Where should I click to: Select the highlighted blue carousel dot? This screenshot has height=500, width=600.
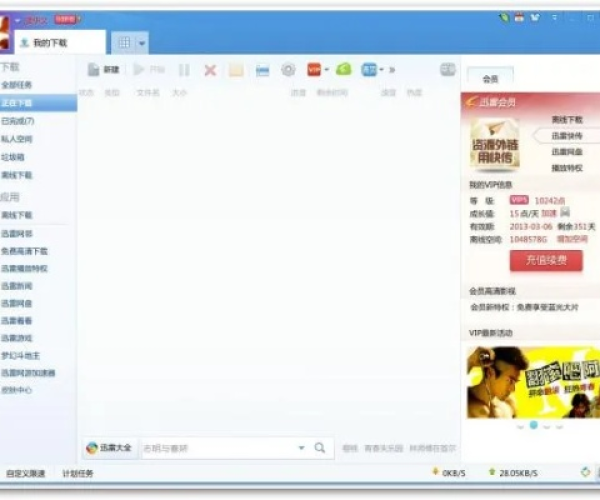[533, 425]
